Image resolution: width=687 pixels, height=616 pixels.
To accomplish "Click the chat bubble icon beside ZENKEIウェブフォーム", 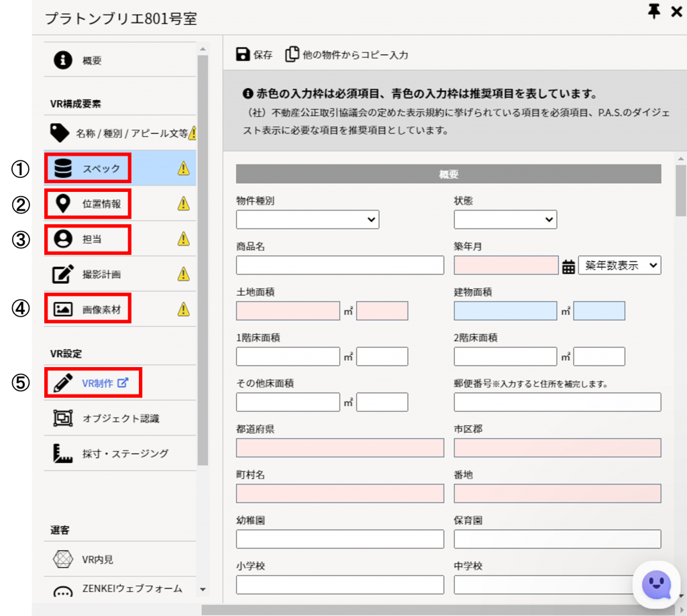I will (x=63, y=591).
